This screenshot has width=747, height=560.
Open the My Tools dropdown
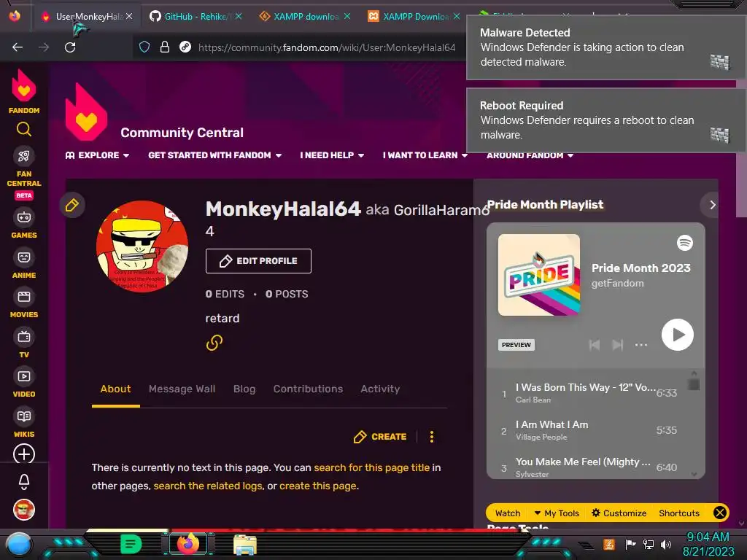(557, 513)
